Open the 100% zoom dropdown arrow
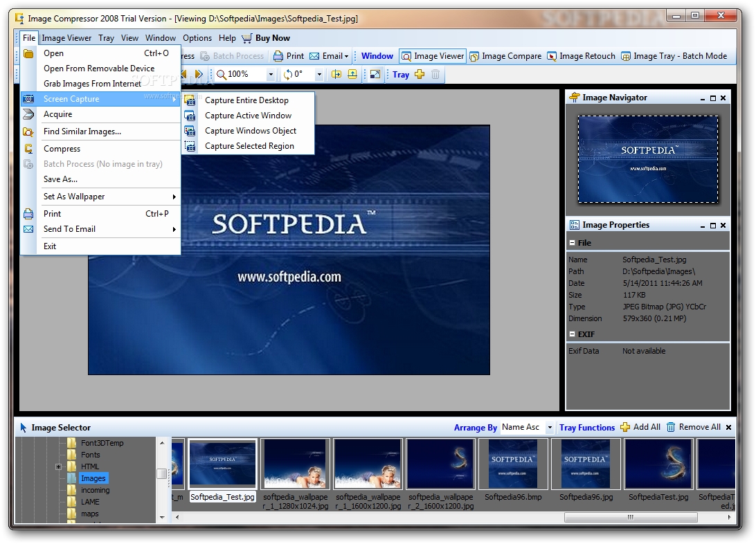 pos(271,74)
